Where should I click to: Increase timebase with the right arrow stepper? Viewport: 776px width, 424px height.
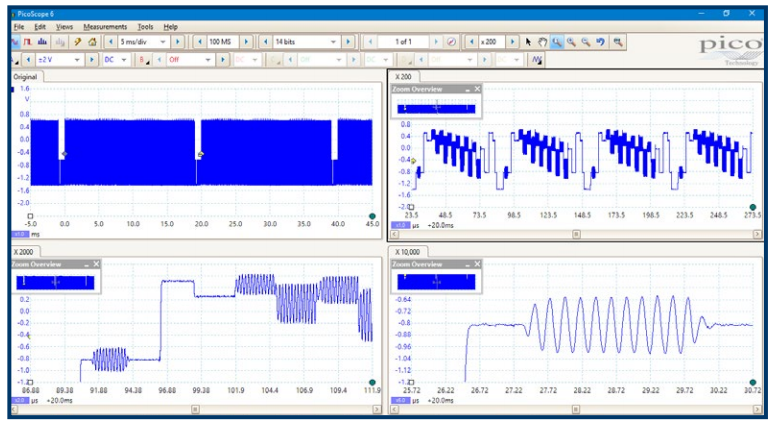(x=178, y=42)
